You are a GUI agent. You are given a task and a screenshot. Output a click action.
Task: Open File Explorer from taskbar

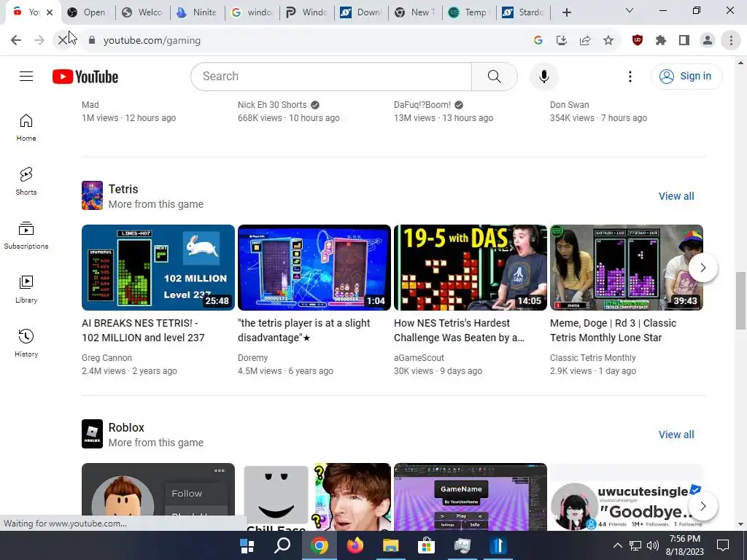(391, 545)
